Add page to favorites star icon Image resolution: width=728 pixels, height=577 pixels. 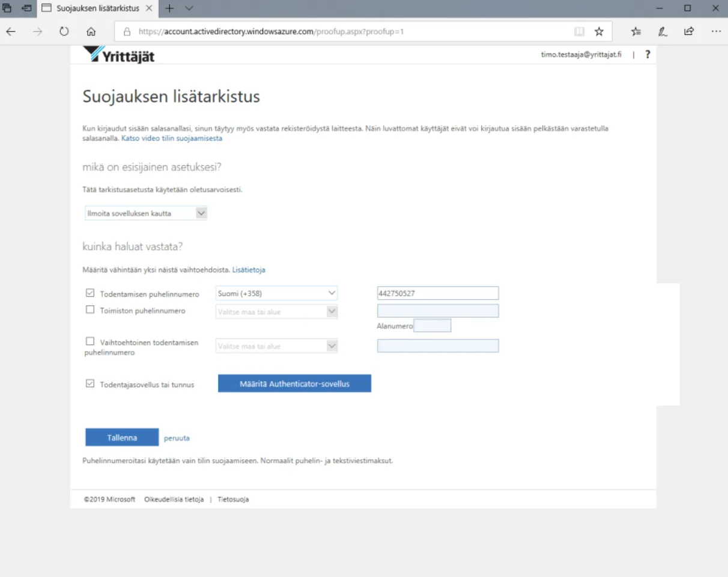[599, 31]
